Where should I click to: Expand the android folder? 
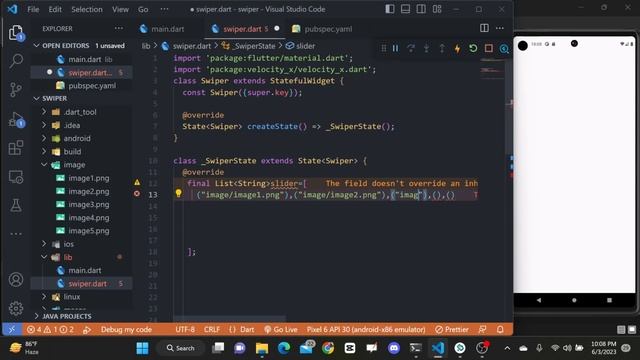(44, 138)
